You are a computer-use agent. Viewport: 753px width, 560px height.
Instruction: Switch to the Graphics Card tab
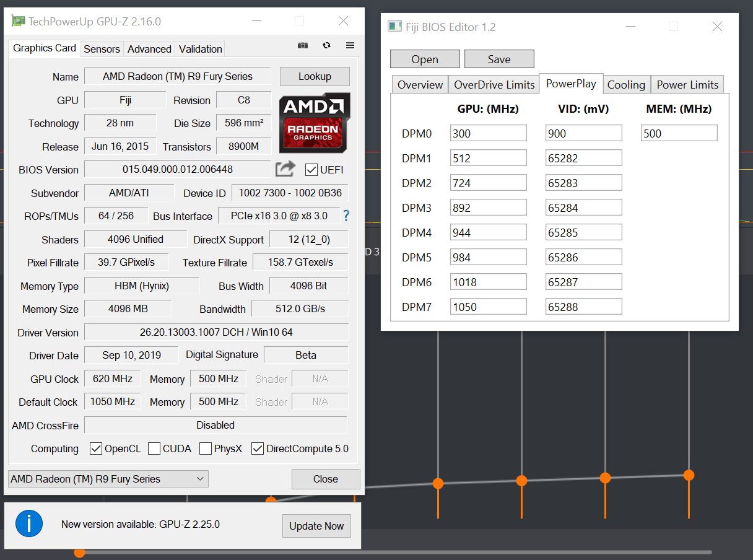click(x=45, y=48)
